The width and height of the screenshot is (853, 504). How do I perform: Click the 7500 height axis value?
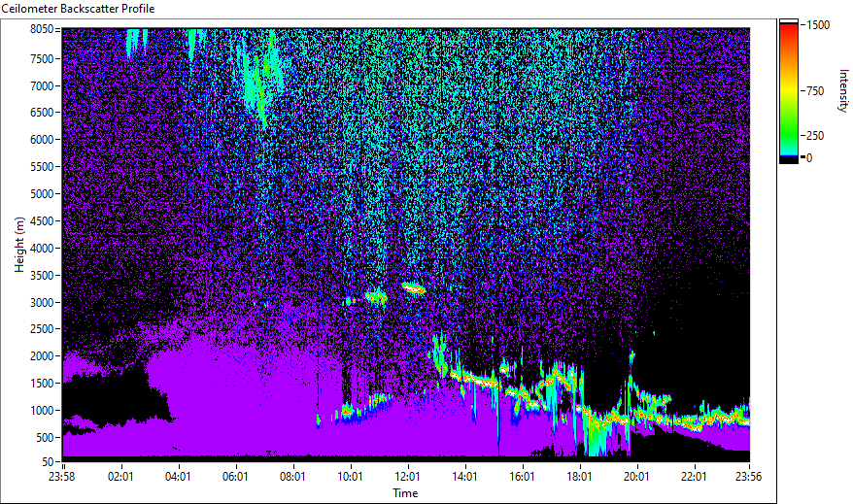(x=42, y=58)
